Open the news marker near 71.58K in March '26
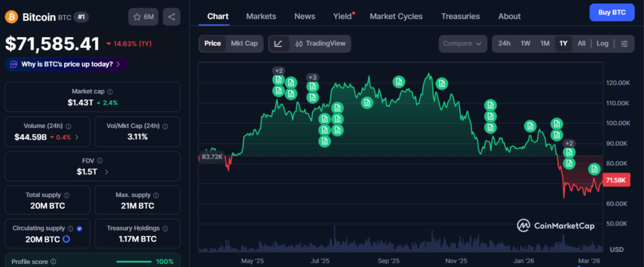Screen dimensions: 644x267 (x=594, y=169)
